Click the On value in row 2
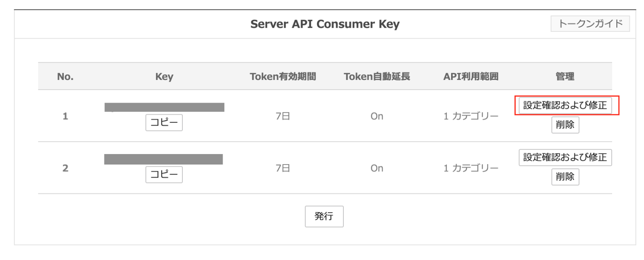The width and height of the screenshot is (644, 260). 377,168
